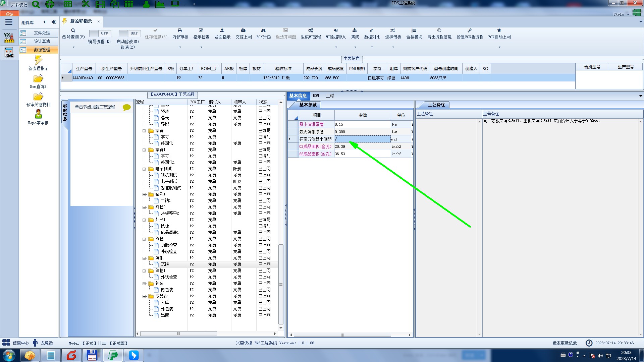The image size is (644, 362).
Task: Click the 文控上网 cloud upload icon
Action: pyautogui.click(x=243, y=31)
